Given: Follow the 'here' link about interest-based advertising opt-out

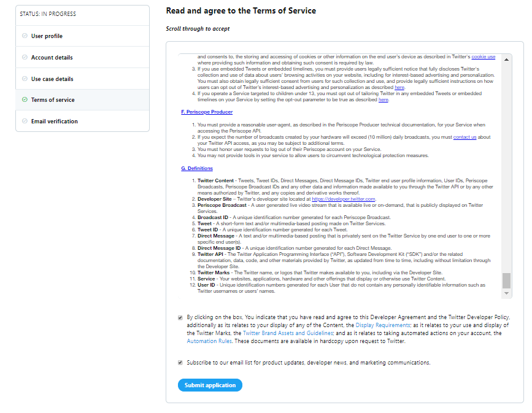Looking at the screenshot, I should point(399,87).
